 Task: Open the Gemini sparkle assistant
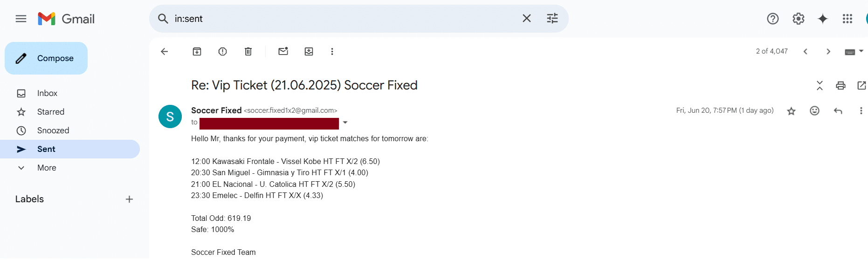click(823, 19)
